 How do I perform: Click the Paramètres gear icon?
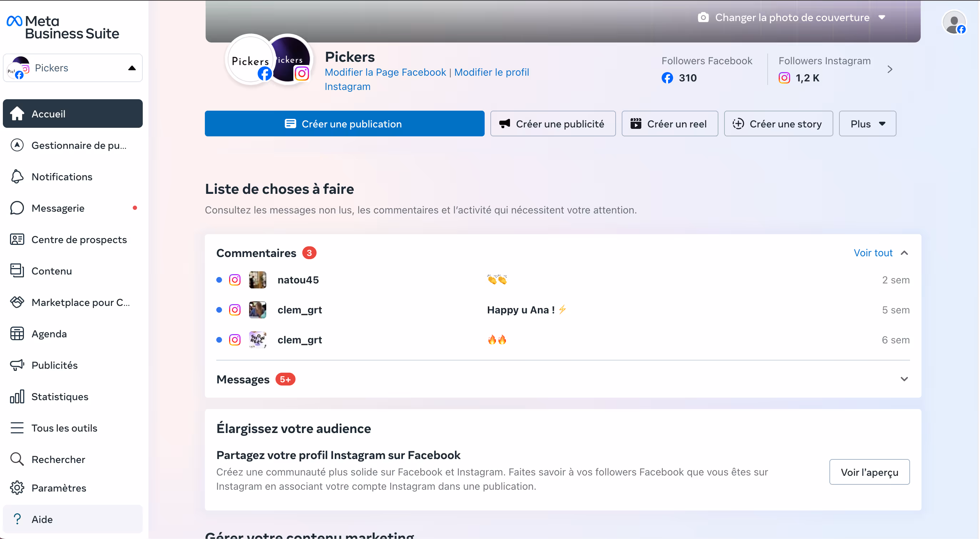pyautogui.click(x=17, y=488)
